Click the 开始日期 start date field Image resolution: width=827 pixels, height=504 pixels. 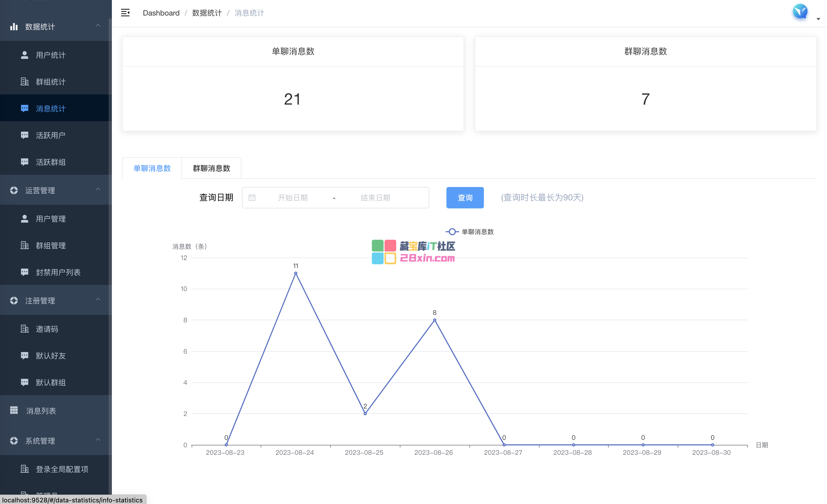click(293, 198)
